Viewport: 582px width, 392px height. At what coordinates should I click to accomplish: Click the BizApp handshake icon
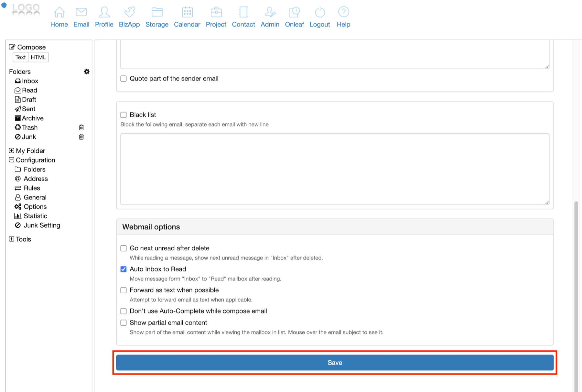(x=129, y=12)
